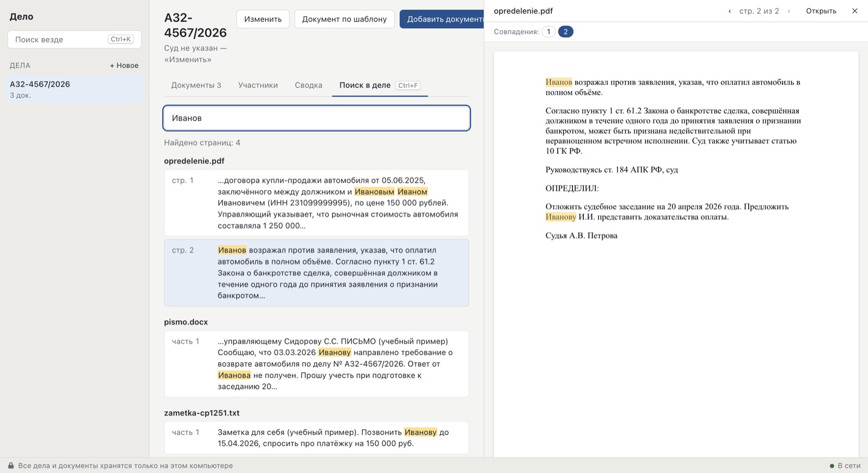Open the Сводка tab
Screen dimensions: 868x473
(x=308, y=85)
